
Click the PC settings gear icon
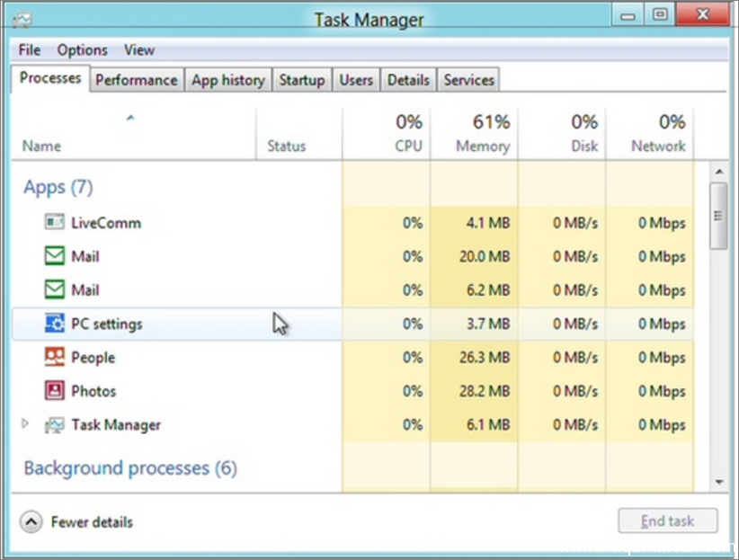click(x=54, y=324)
